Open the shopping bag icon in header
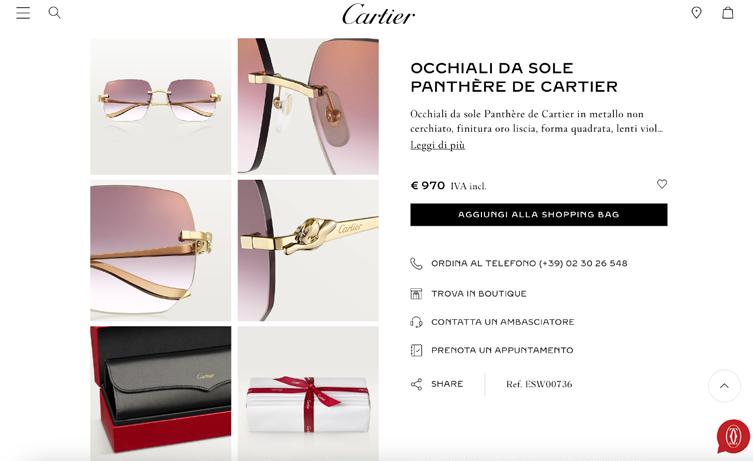The width and height of the screenshot is (753, 461). 728,12
